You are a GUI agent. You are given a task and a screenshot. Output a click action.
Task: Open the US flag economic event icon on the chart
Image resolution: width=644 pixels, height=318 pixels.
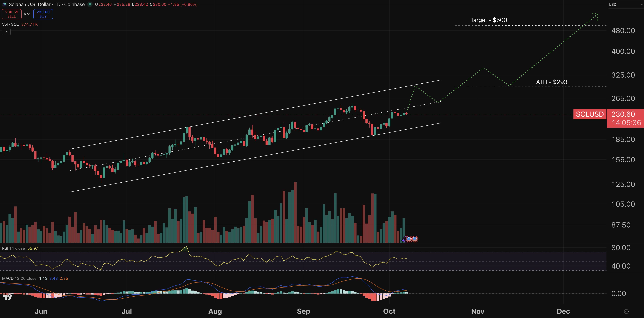410,239
